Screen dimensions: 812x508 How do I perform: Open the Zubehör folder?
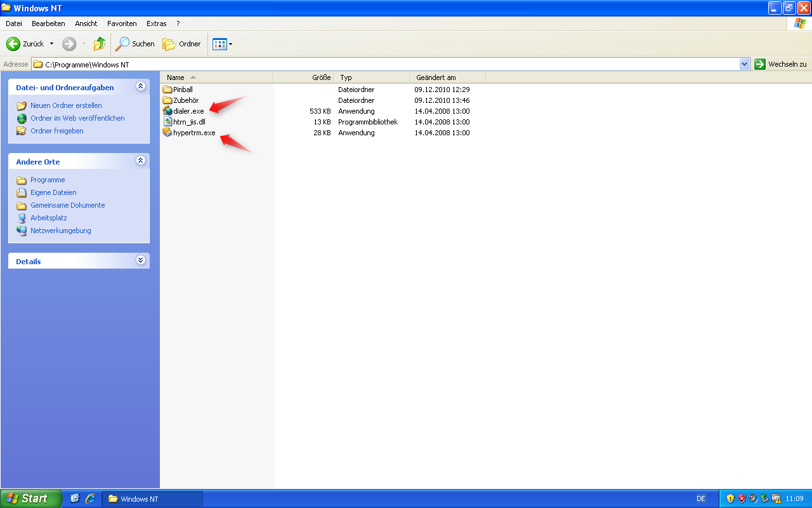[x=185, y=100]
